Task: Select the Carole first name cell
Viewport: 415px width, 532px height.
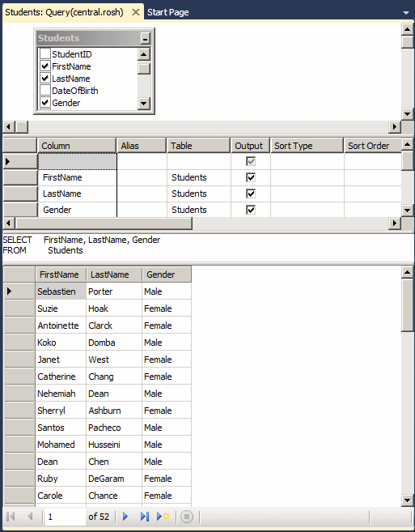Action: click(x=61, y=496)
